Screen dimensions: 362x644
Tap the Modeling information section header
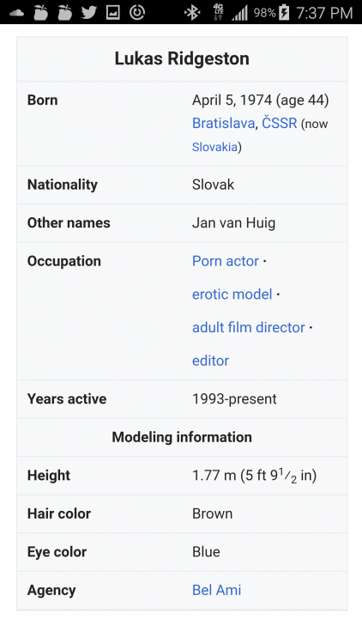[x=182, y=437]
